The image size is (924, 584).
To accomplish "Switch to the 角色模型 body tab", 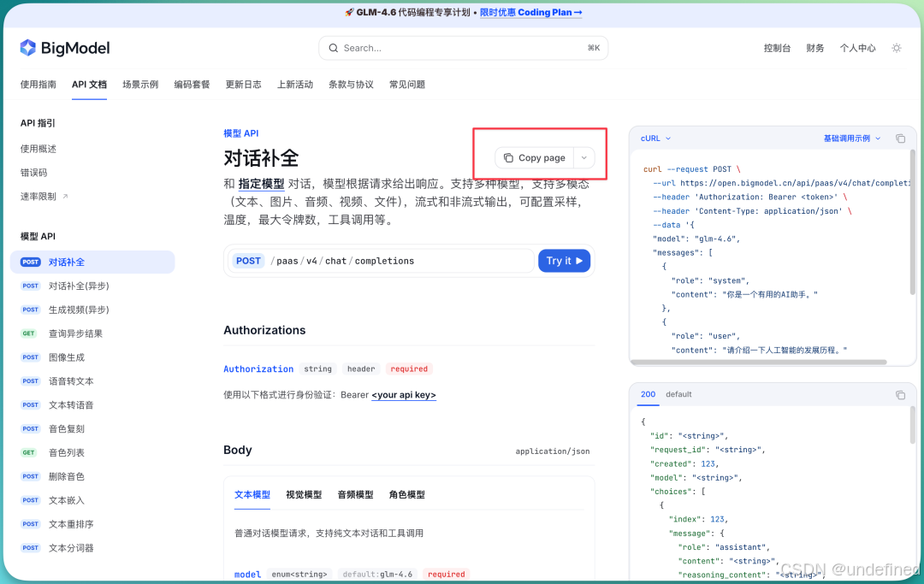I will coord(406,495).
